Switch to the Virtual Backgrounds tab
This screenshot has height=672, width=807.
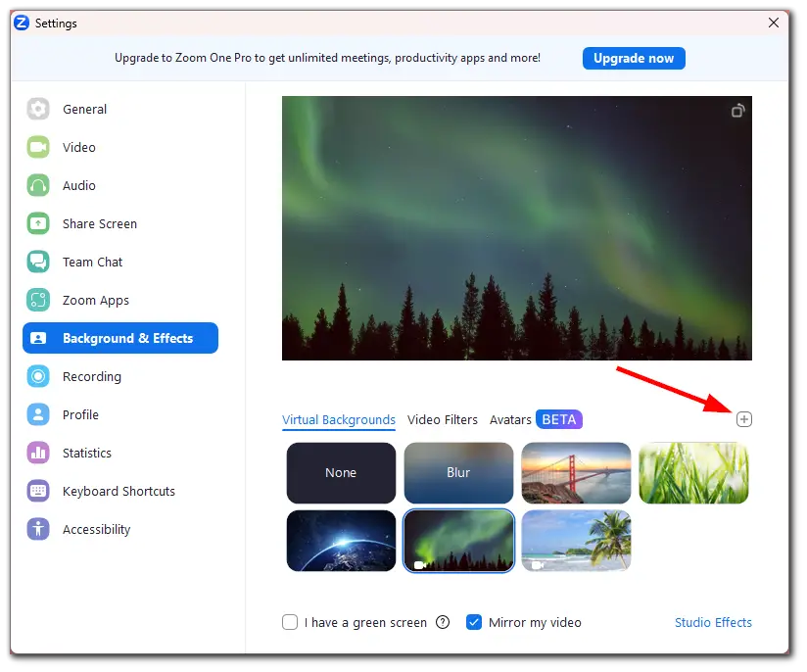(x=339, y=419)
